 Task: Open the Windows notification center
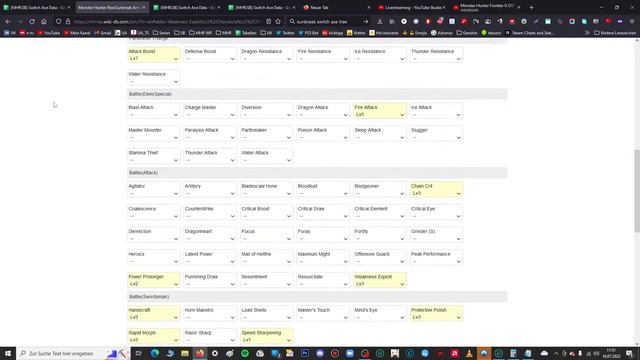(629, 353)
